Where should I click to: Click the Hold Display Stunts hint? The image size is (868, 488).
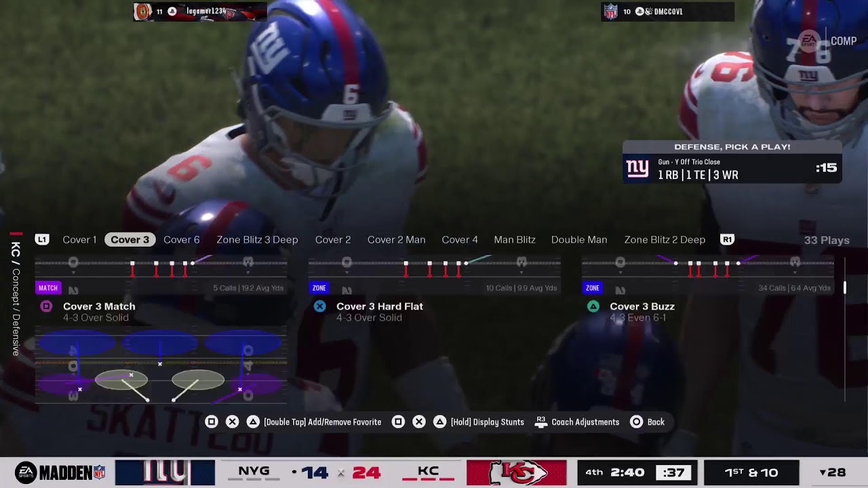(487, 422)
